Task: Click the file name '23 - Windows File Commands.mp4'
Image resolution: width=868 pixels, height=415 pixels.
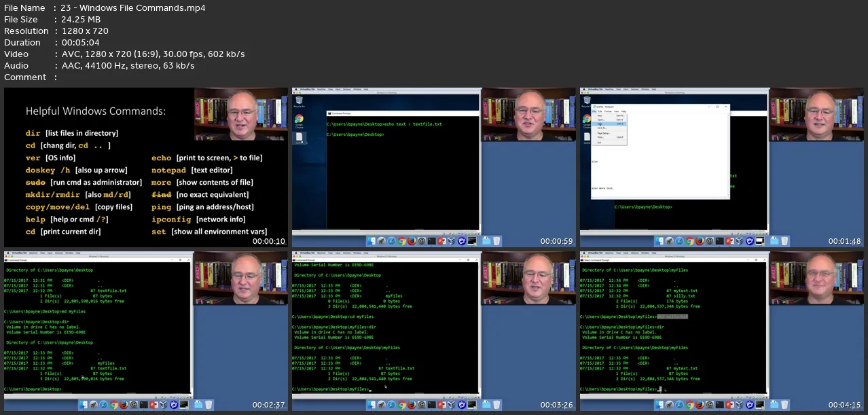Action: [x=133, y=8]
